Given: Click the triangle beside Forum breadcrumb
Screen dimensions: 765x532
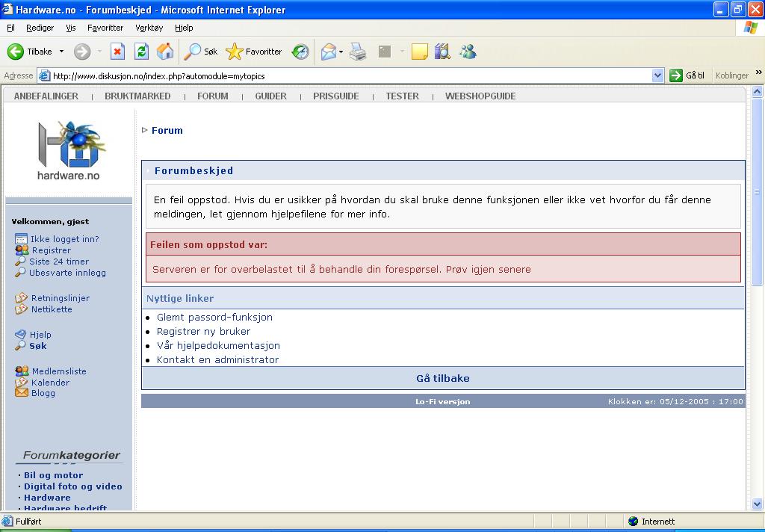Looking at the screenshot, I should click(144, 130).
